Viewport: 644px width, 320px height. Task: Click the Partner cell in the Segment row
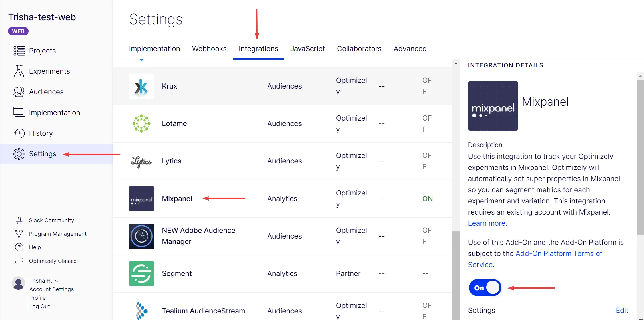click(x=348, y=273)
